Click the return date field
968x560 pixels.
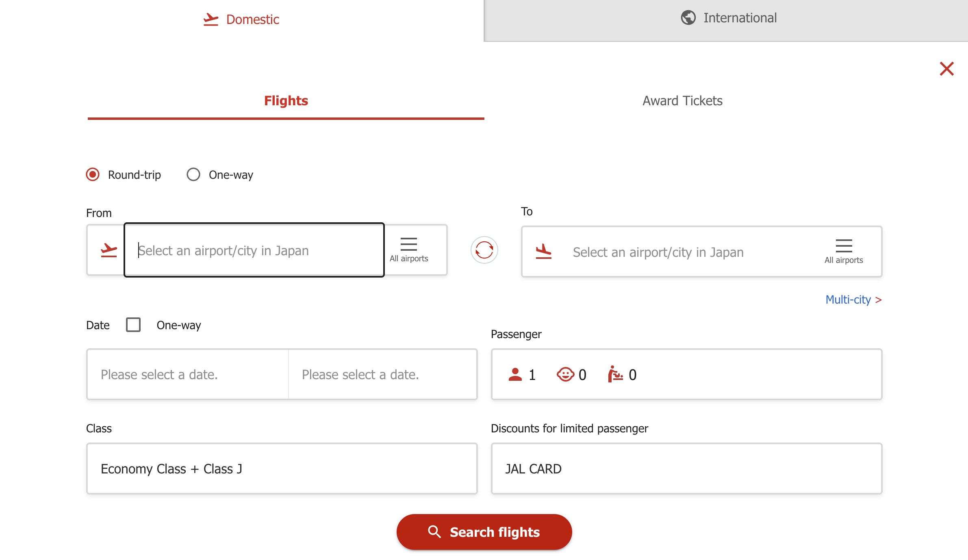(x=382, y=374)
